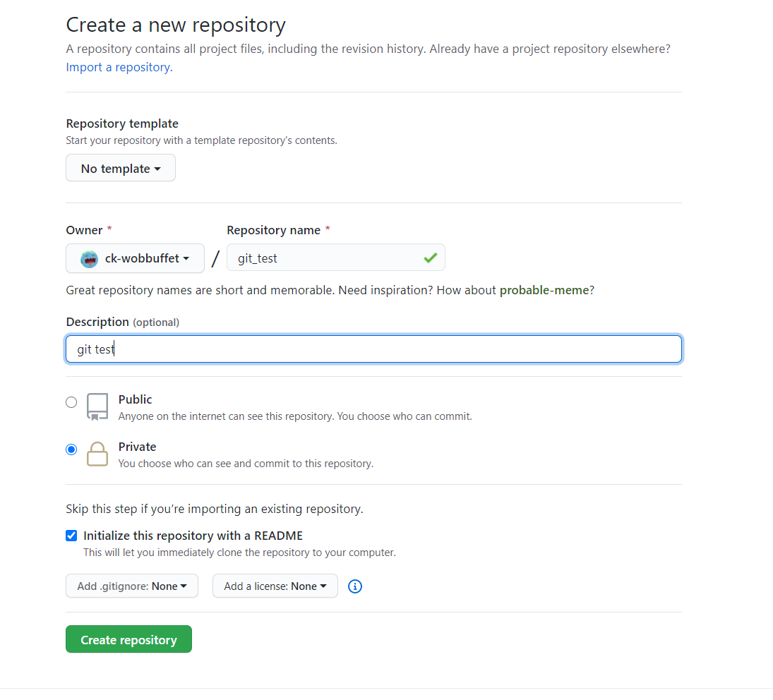Click the green checkmark in repository name field
The width and height of the screenshot is (773, 700).
click(x=431, y=258)
